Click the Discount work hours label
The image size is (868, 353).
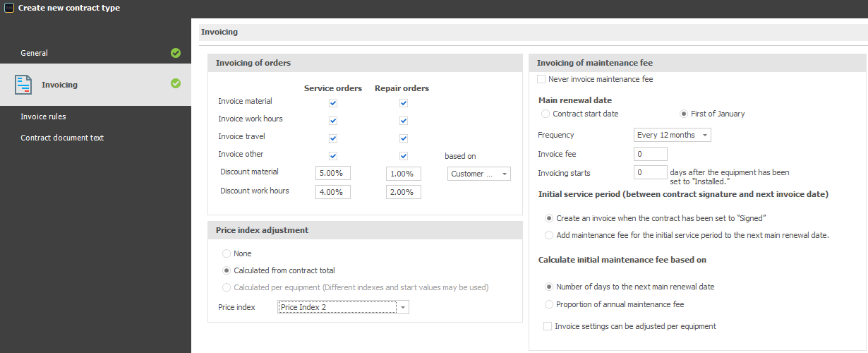tap(255, 191)
